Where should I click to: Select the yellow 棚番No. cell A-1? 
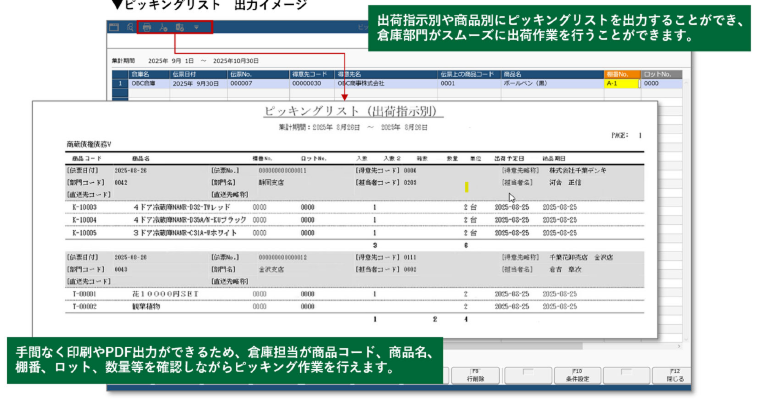(x=622, y=85)
